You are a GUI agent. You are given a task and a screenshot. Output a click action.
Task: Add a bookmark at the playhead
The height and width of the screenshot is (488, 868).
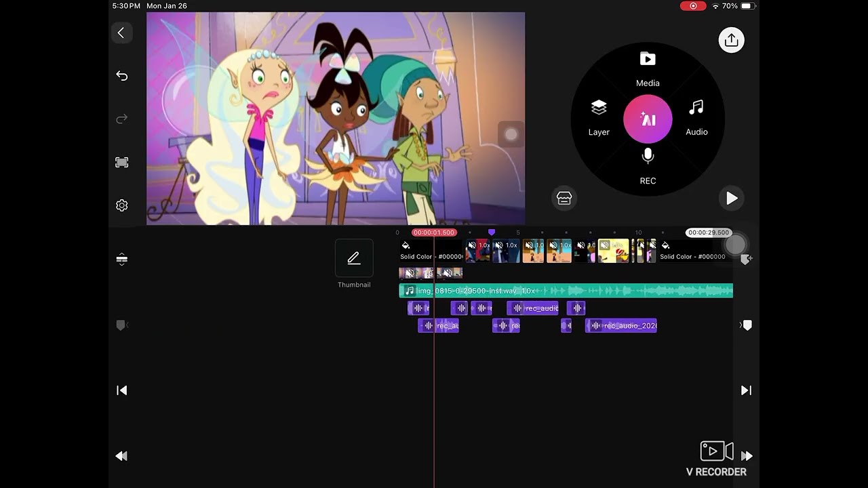point(746,259)
